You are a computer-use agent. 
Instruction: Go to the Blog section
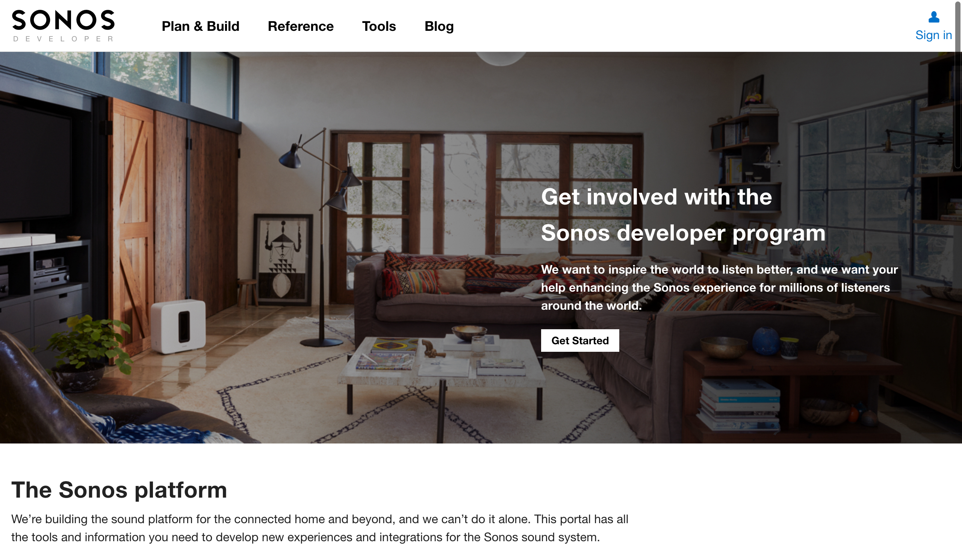pyautogui.click(x=439, y=26)
